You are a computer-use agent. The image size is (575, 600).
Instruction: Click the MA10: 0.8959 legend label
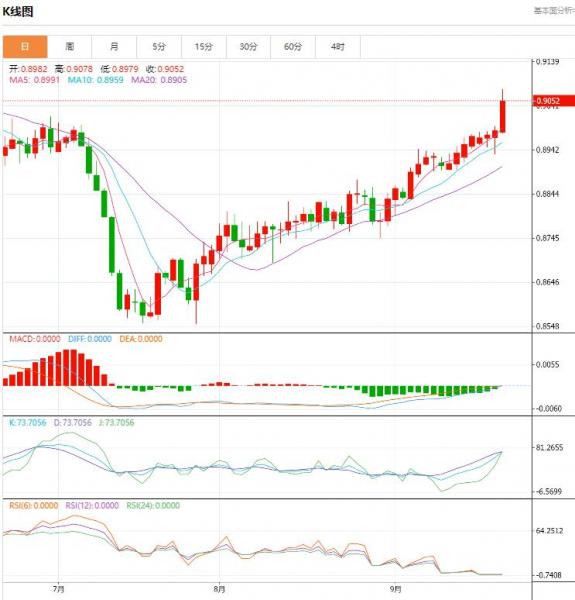tap(95, 80)
